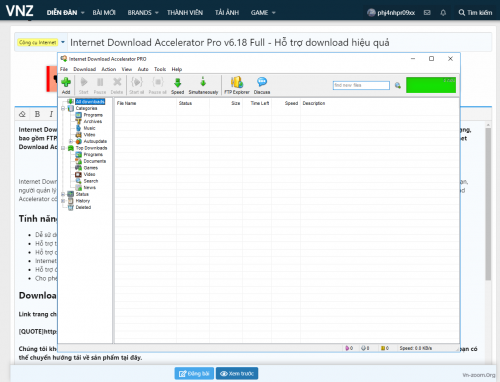Click the search icon next to find box

click(x=398, y=85)
